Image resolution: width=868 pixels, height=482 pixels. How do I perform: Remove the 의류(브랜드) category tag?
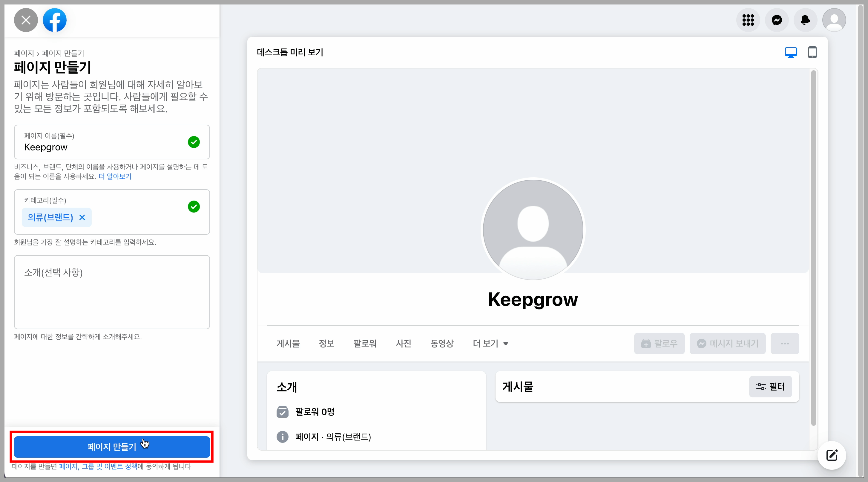(x=82, y=218)
